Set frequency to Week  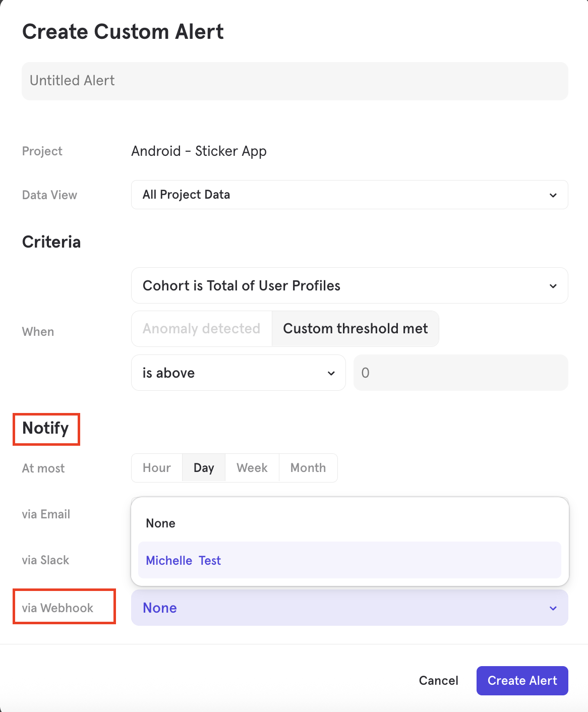[x=252, y=468]
